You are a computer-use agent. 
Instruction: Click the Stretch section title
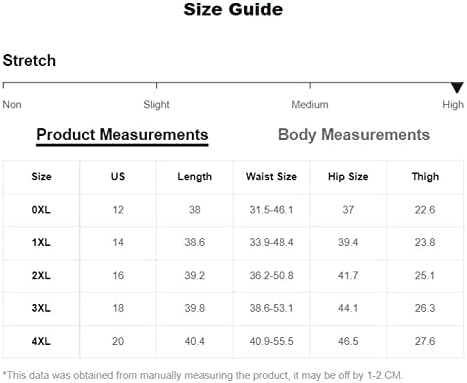point(29,61)
